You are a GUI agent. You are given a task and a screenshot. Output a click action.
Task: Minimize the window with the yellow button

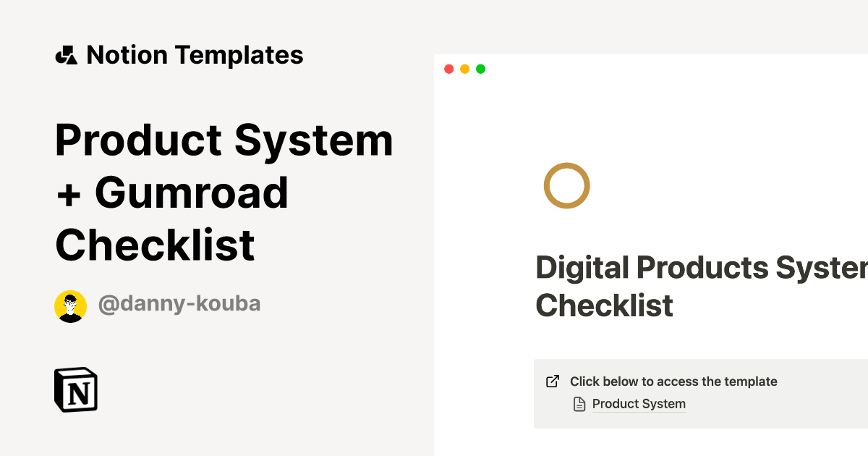(464, 69)
